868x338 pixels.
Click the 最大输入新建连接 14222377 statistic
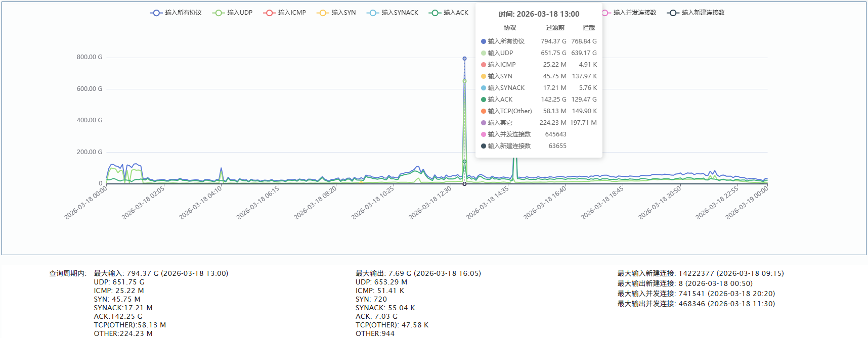pos(700,273)
